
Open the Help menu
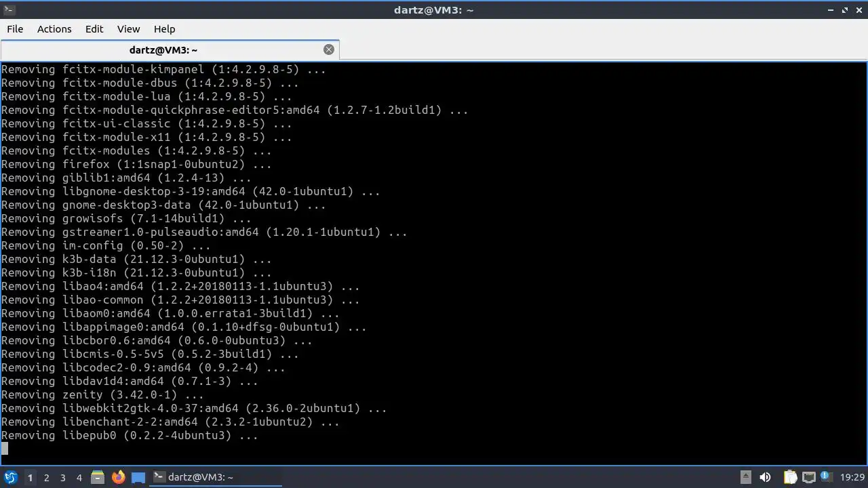click(164, 29)
